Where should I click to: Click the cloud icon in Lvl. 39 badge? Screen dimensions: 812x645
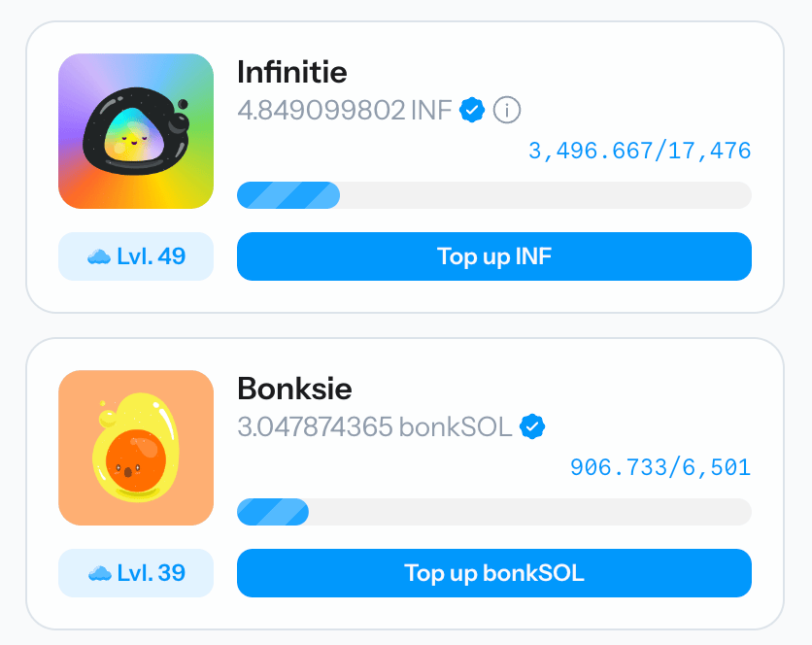(x=98, y=573)
